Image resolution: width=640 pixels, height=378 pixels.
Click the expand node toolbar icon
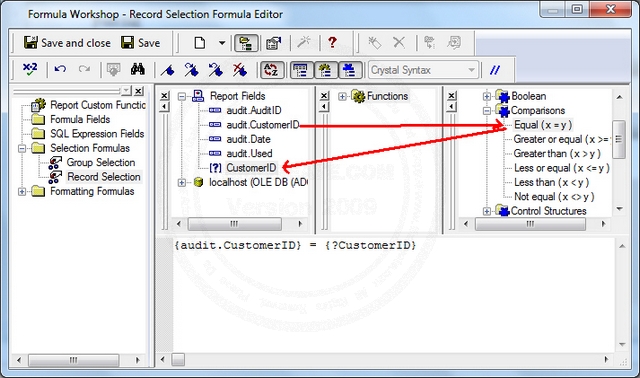click(429, 42)
